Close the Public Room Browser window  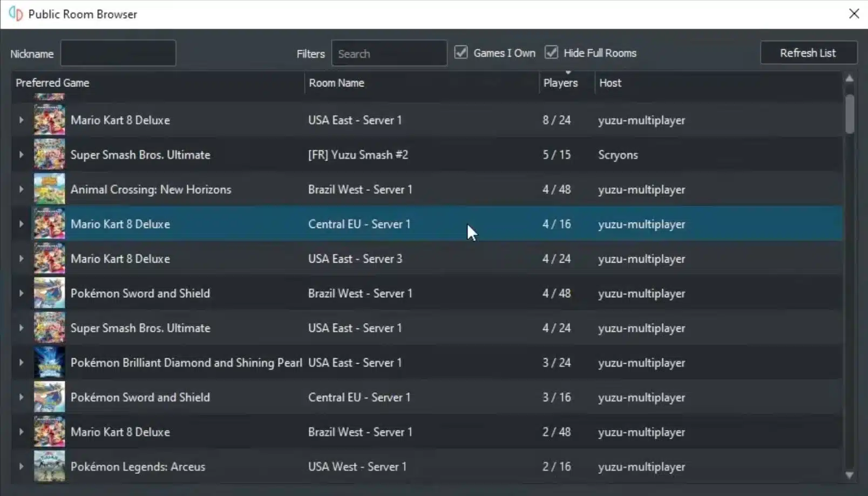click(854, 14)
